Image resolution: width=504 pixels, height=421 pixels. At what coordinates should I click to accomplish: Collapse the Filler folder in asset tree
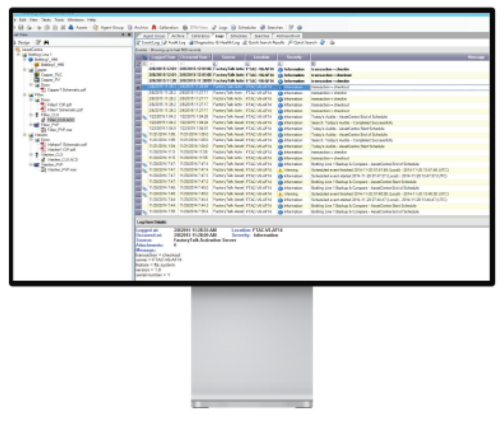25,95
